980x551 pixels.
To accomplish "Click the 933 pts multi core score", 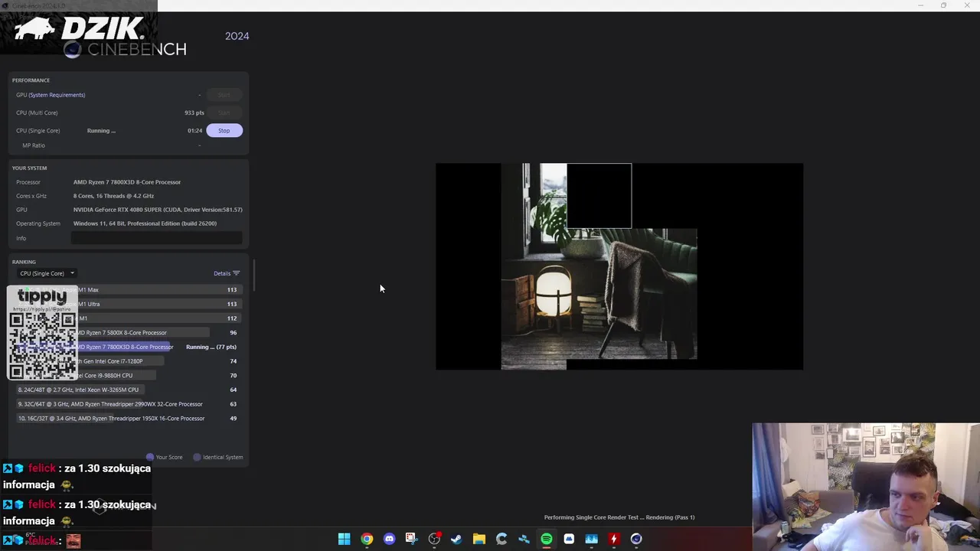I will [194, 112].
